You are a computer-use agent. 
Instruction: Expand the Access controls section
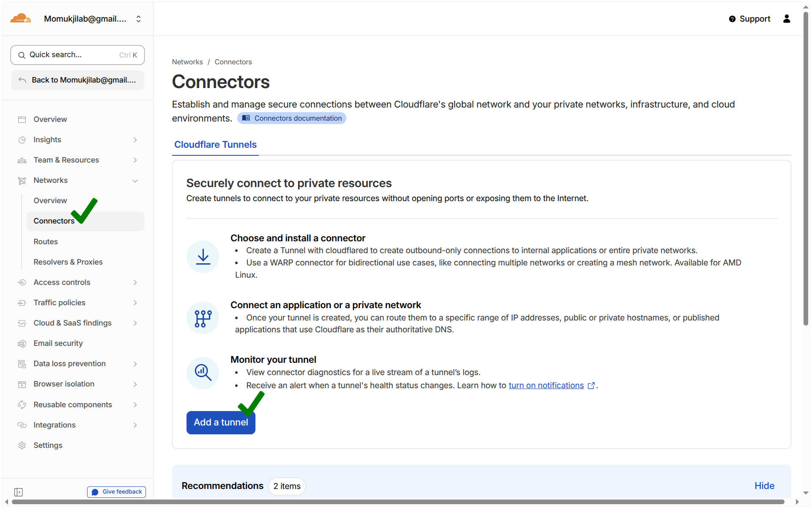click(x=135, y=282)
